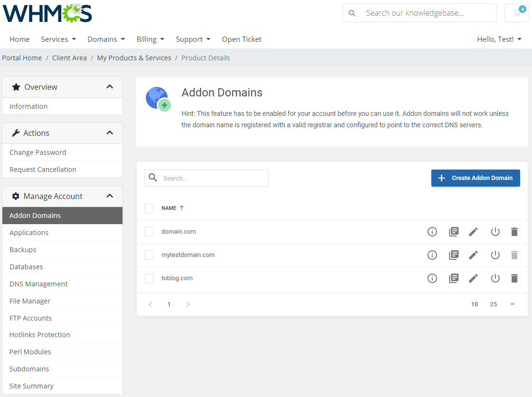Click Open Ticket in navigation

[x=242, y=39]
